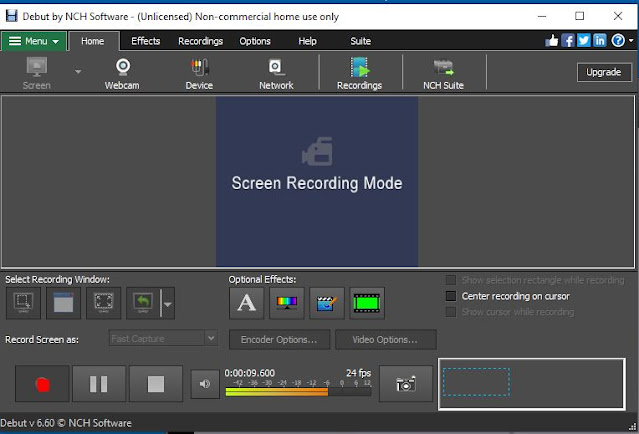Switch to the Help tab

[307, 41]
